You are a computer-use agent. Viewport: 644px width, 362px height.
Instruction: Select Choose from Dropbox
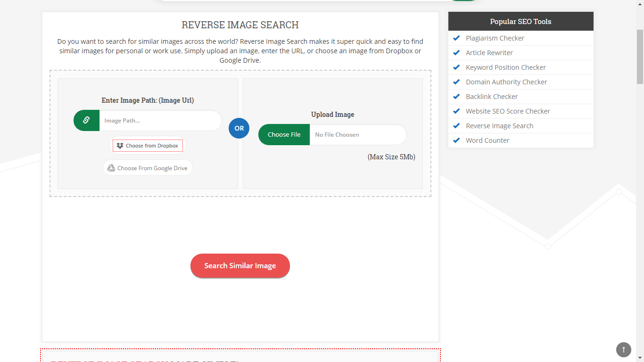pyautogui.click(x=148, y=145)
